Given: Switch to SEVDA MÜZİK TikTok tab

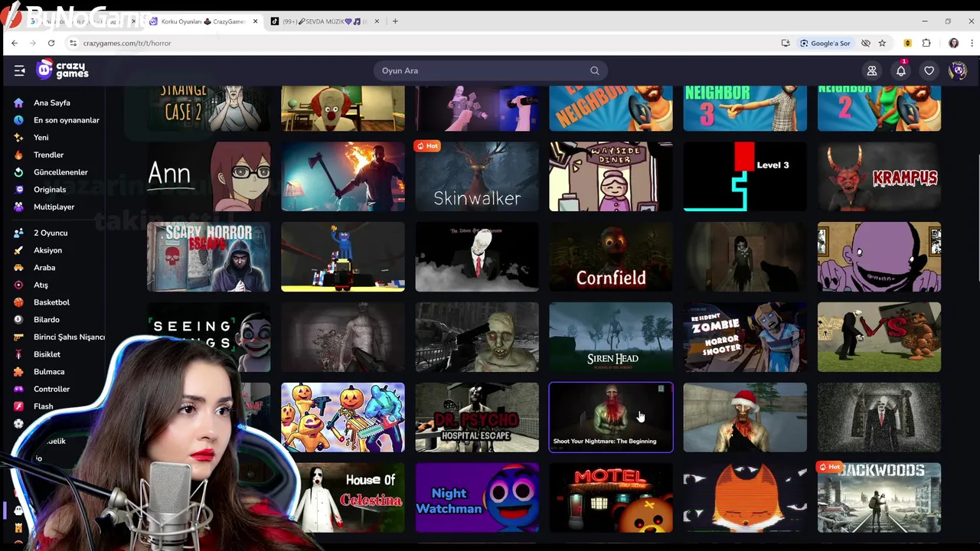Looking at the screenshot, I should click(325, 21).
